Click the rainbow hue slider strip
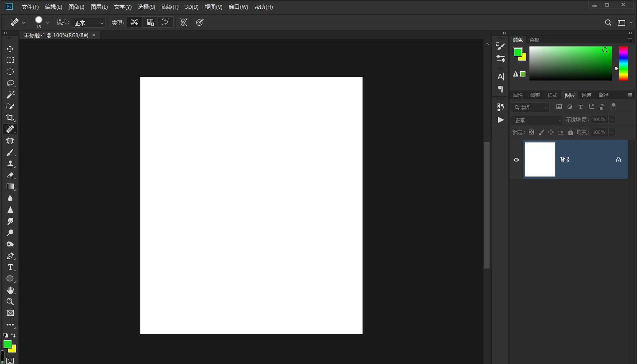637x364 pixels. 623,63
